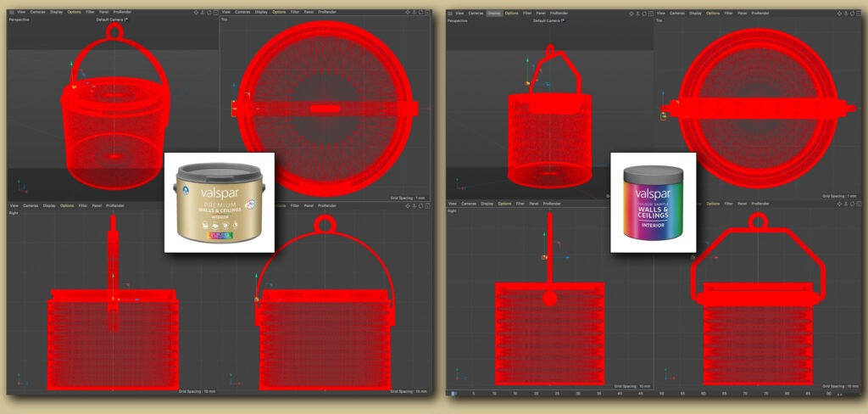Open ProRender menu in right screenshot Right viewport
Viewport: 868px width, 414px height.
[552, 204]
